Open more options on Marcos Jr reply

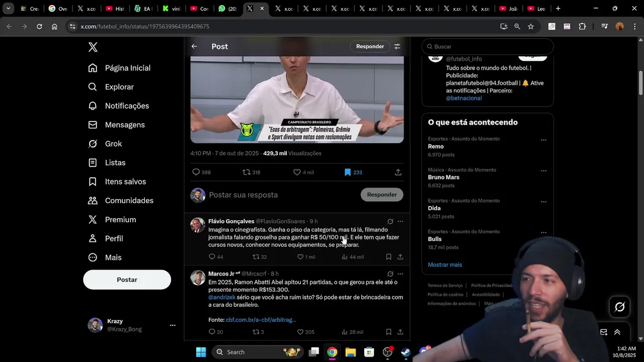coord(400,274)
